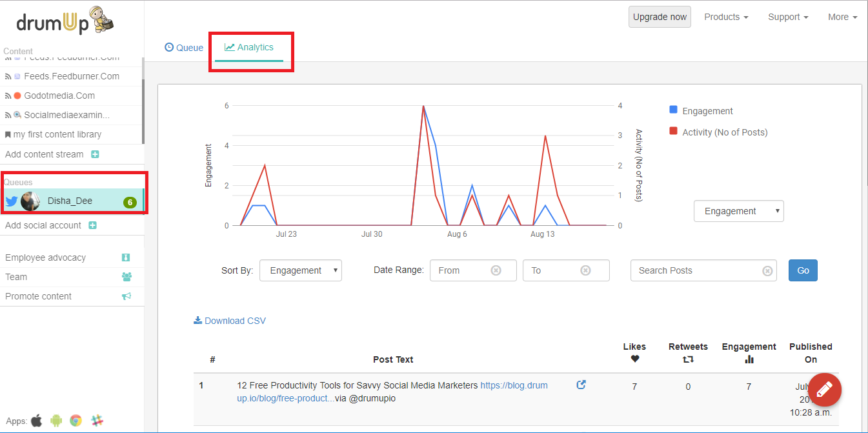Image resolution: width=868 pixels, height=433 pixels.
Task: Click the Activity (No of Posts) legend label
Action: 725,132
